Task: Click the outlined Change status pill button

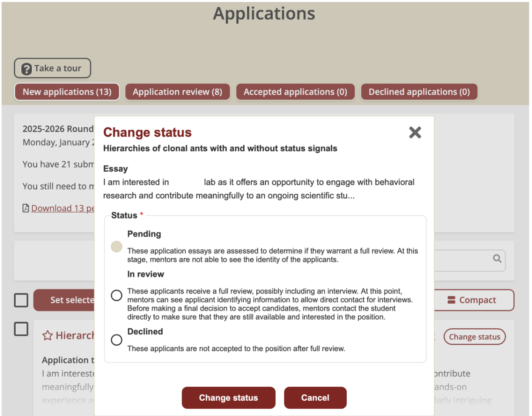Action: point(474,337)
